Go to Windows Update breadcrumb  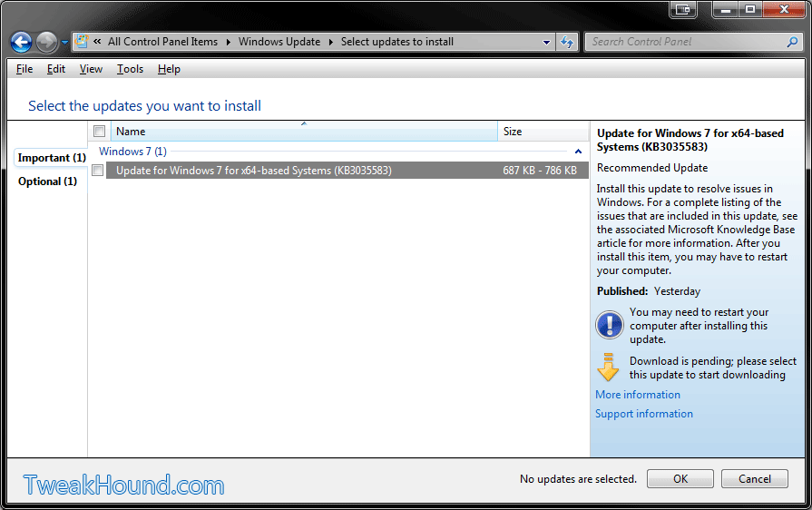pos(279,42)
